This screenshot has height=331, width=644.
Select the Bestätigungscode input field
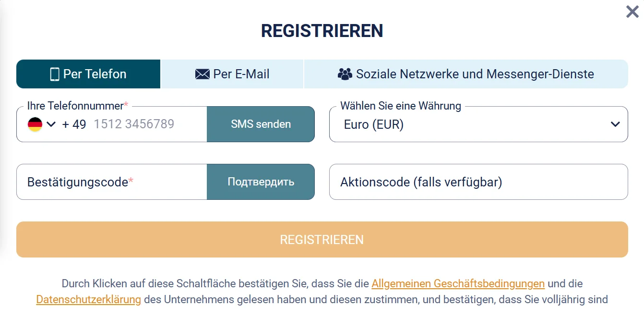110,182
